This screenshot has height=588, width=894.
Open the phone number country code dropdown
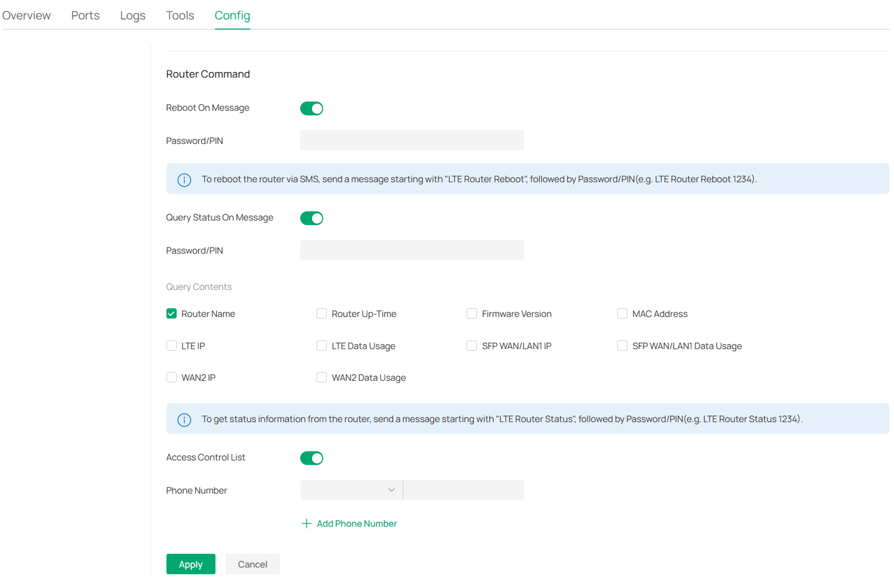(352, 490)
